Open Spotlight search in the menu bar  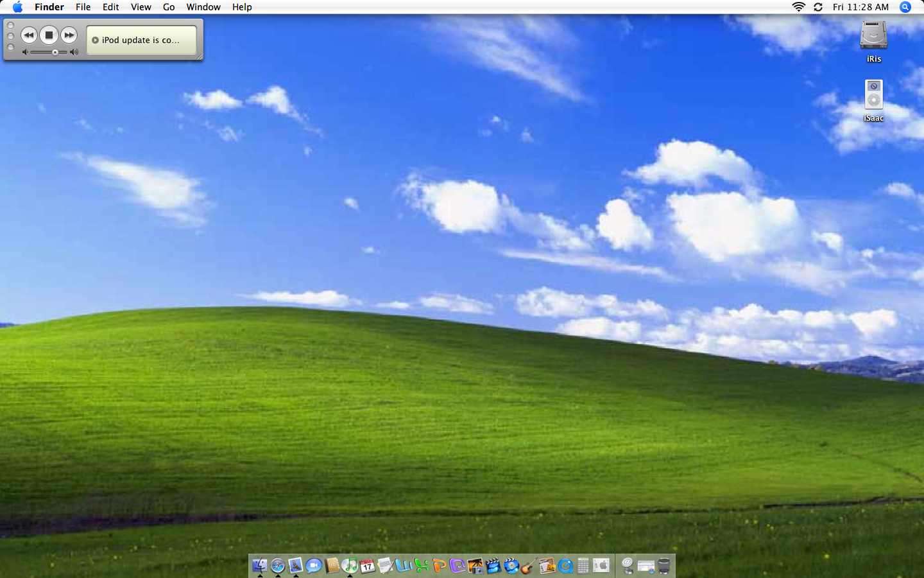(905, 7)
